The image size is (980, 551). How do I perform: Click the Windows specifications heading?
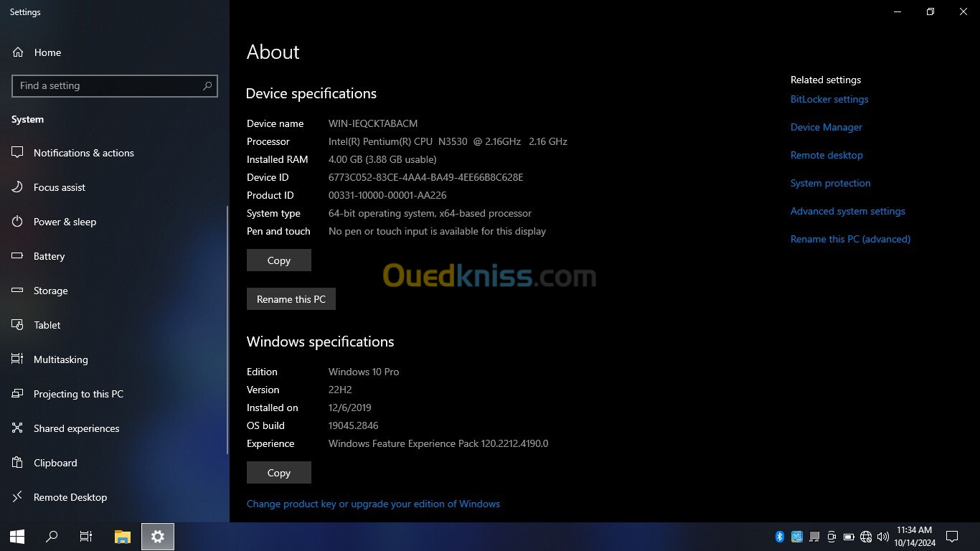point(321,342)
